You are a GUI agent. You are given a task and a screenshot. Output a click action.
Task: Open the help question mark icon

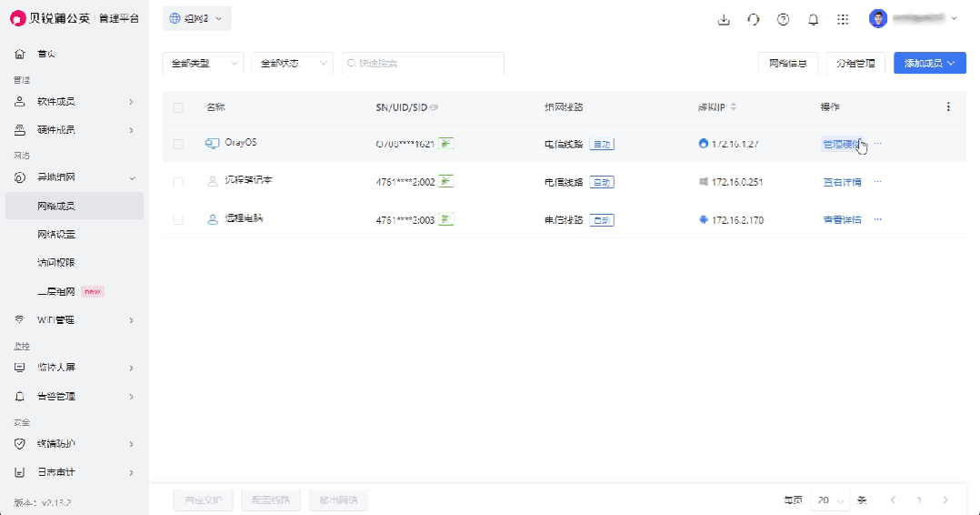point(783,19)
